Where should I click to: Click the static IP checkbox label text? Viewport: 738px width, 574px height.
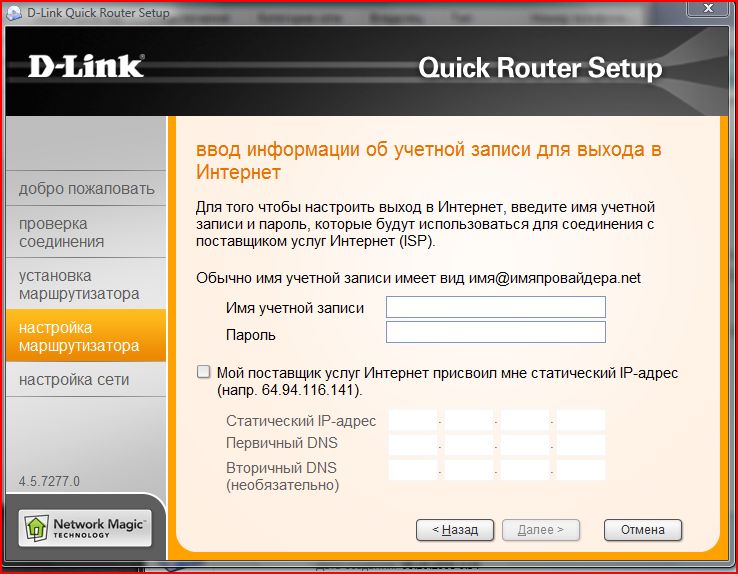(x=447, y=382)
